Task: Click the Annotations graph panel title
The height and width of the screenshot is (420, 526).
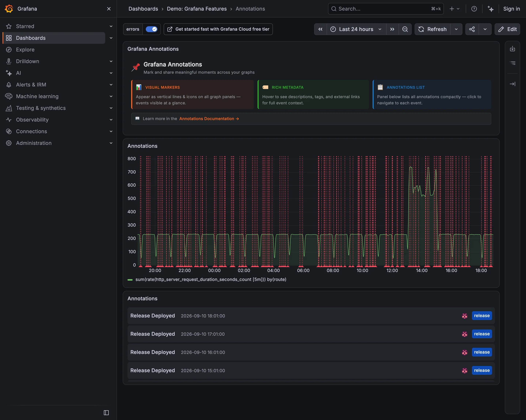Action: point(142,146)
